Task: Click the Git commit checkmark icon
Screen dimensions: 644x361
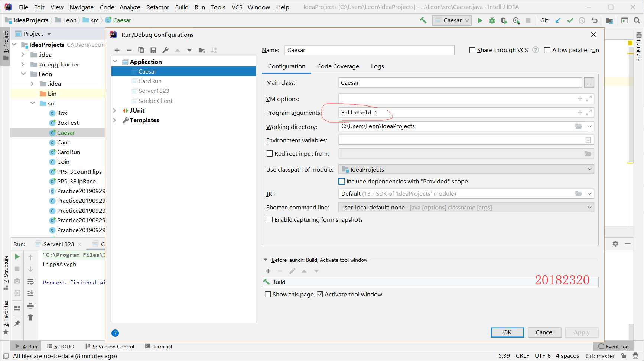Action: (570, 20)
